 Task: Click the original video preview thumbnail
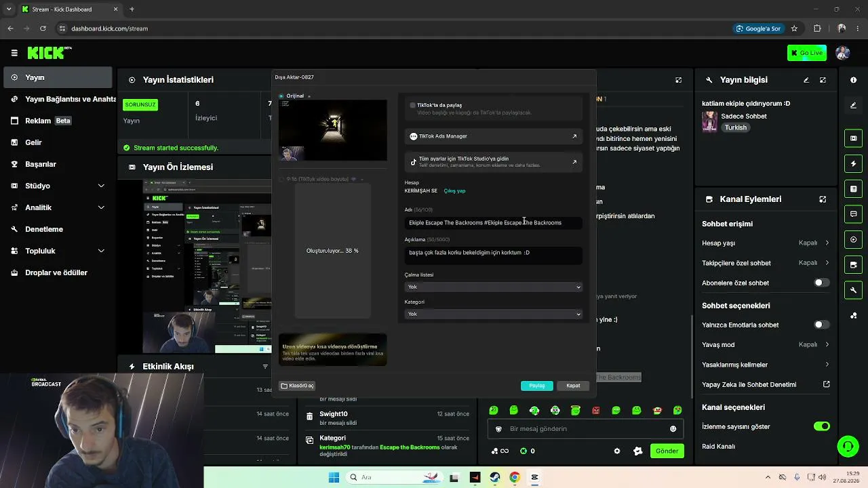[x=333, y=130]
